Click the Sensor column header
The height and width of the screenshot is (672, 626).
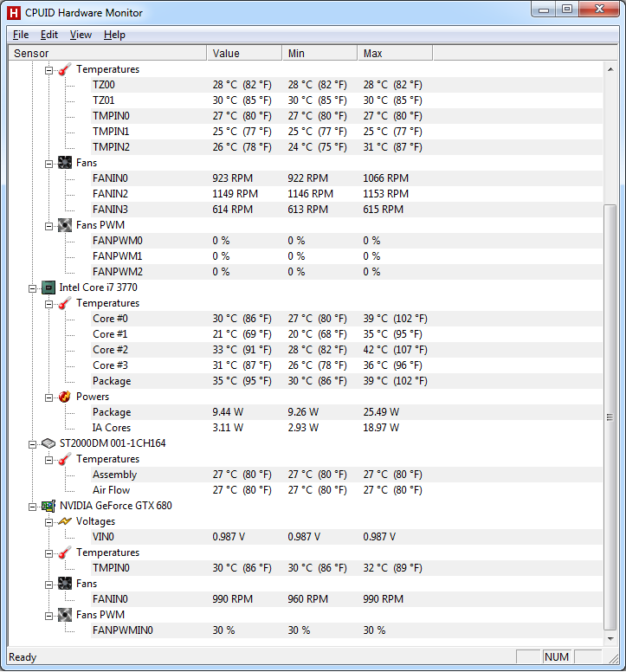tap(107, 54)
